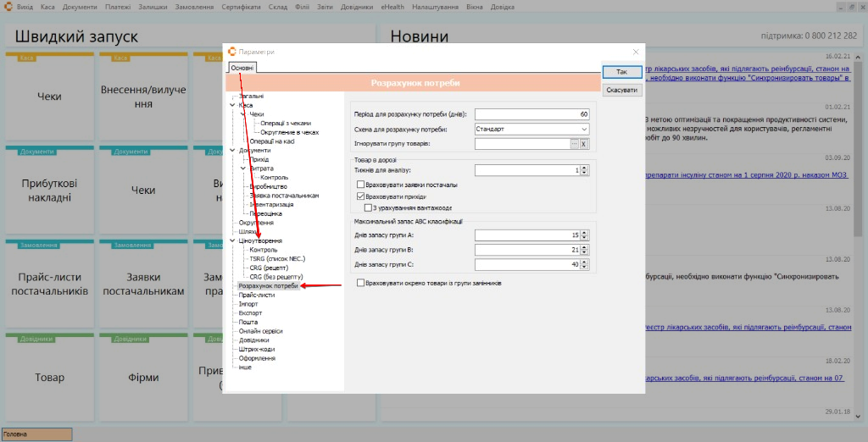868x442 pixels.
Task: Select Загальні in the settings tree
Action: click(x=251, y=97)
